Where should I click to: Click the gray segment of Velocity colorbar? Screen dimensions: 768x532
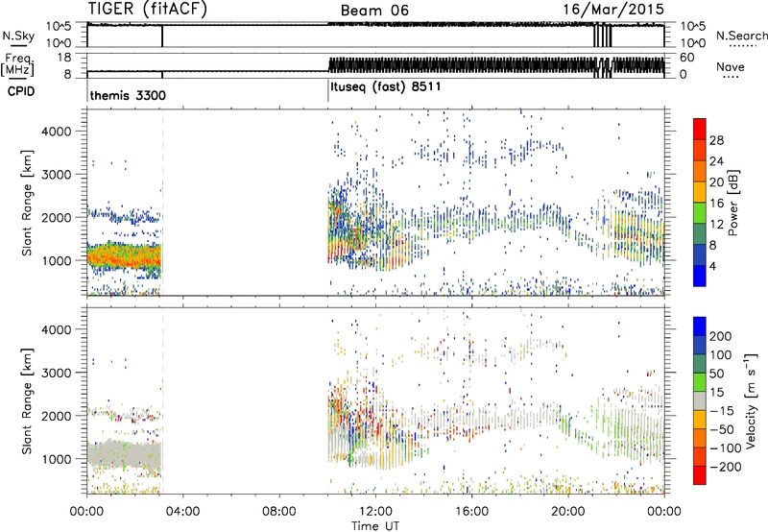coord(700,401)
